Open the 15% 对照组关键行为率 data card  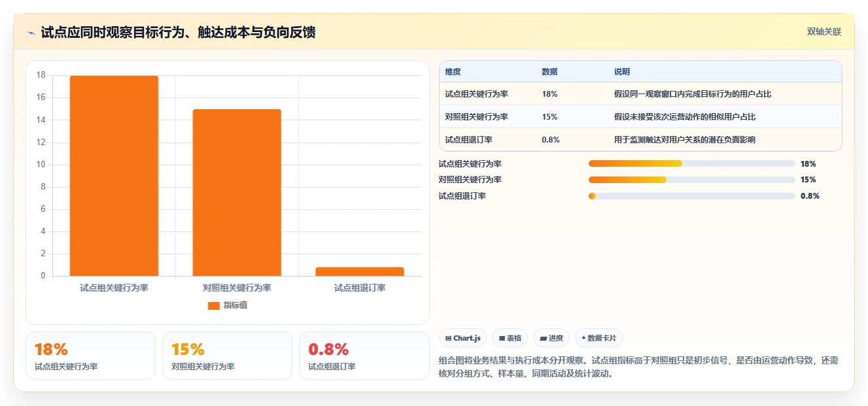coord(227,356)
